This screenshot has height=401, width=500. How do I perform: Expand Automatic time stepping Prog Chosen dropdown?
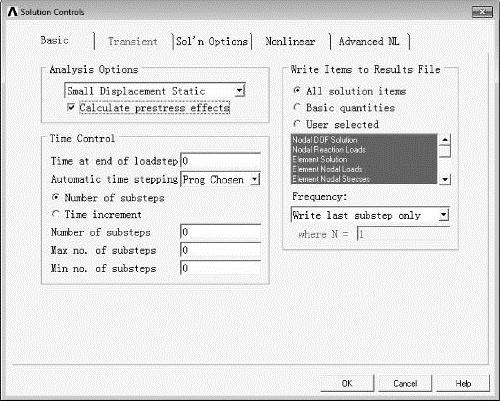255,180
